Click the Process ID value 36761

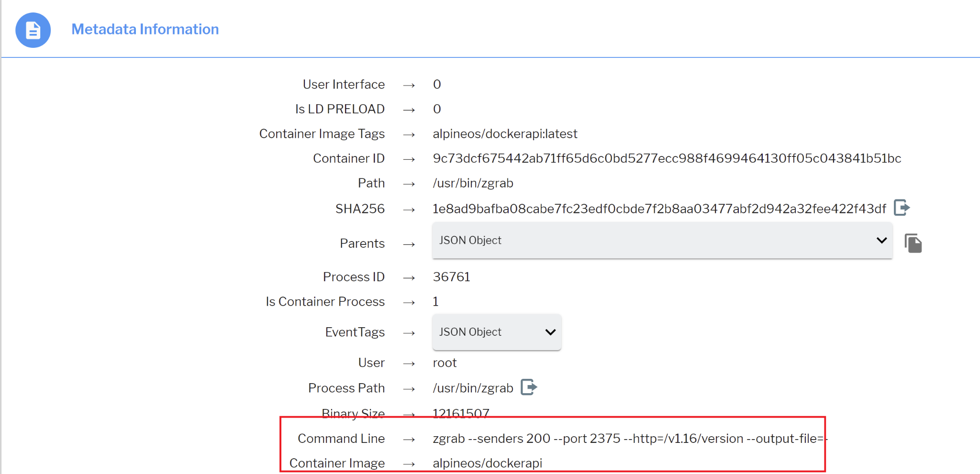pyautogui.click(x=451, y=277)
